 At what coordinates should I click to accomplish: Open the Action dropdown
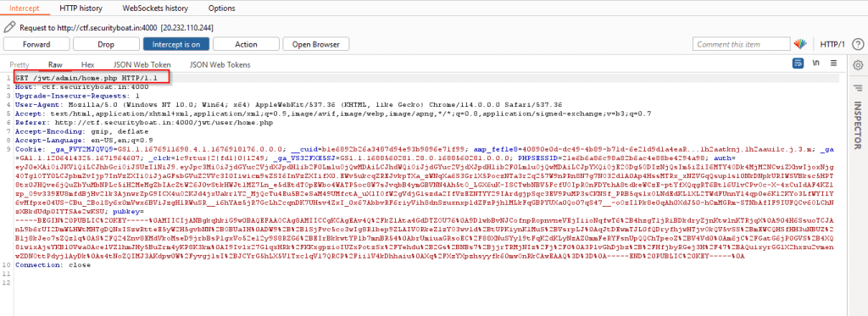tap(246, 44)
